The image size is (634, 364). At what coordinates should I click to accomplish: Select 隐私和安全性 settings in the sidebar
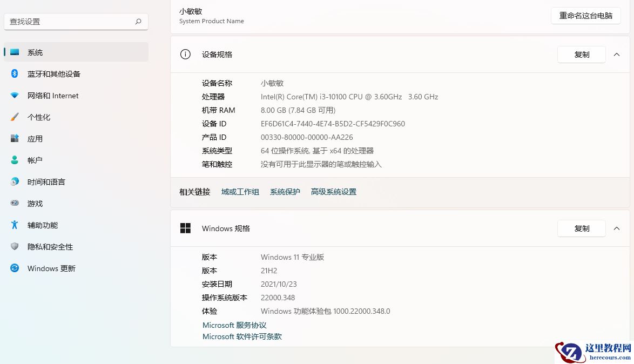click(x=50, y=247)
